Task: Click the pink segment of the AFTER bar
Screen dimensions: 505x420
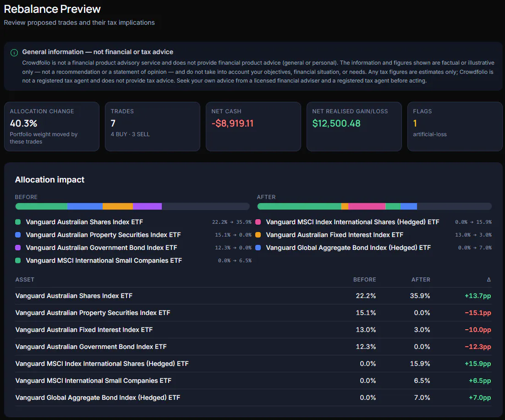Action: pos(367,206)
